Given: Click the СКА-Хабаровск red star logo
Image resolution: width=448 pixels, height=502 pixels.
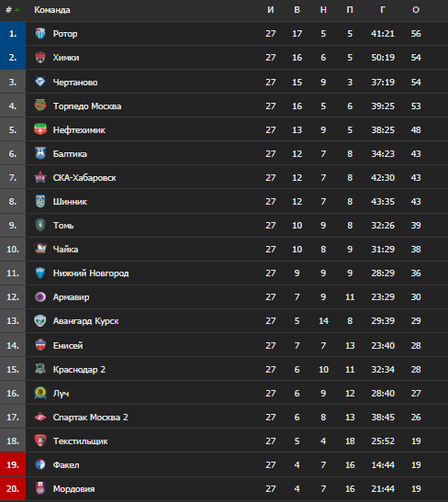Looking at the screenshot, I should coord(40,177).
